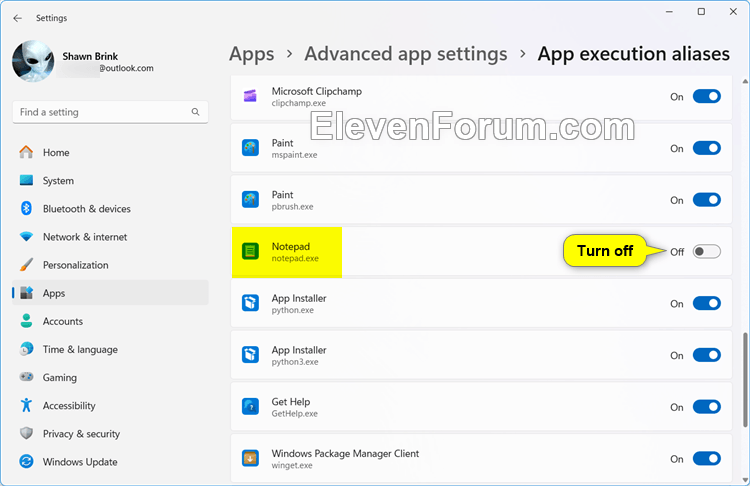Click the Bluetooth icon in sidebar
The height and width of the screenshot is (486, 750).
[26, 209]
